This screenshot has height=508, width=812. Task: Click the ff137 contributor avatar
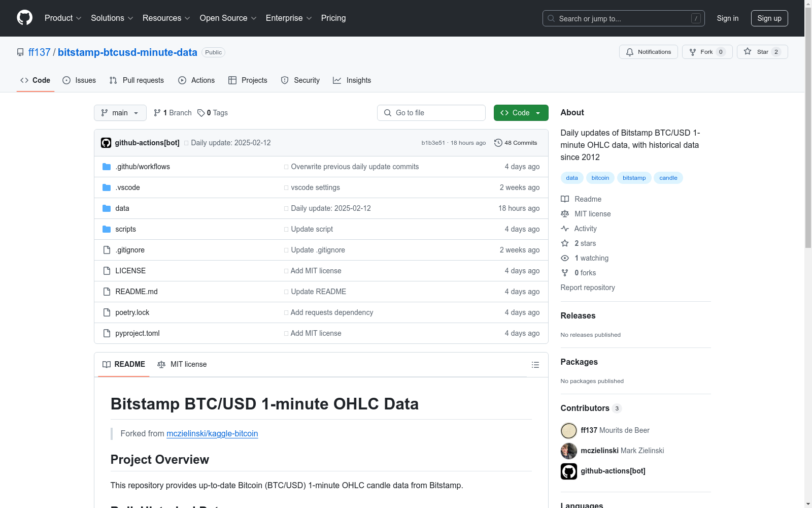coord(569,431)
